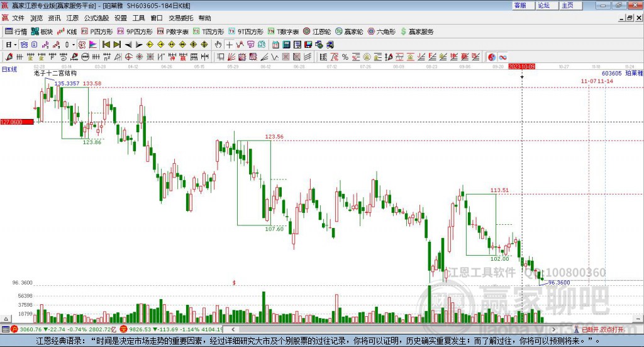Click stock code 603605 珀莱雅 label

pos(622,73)
